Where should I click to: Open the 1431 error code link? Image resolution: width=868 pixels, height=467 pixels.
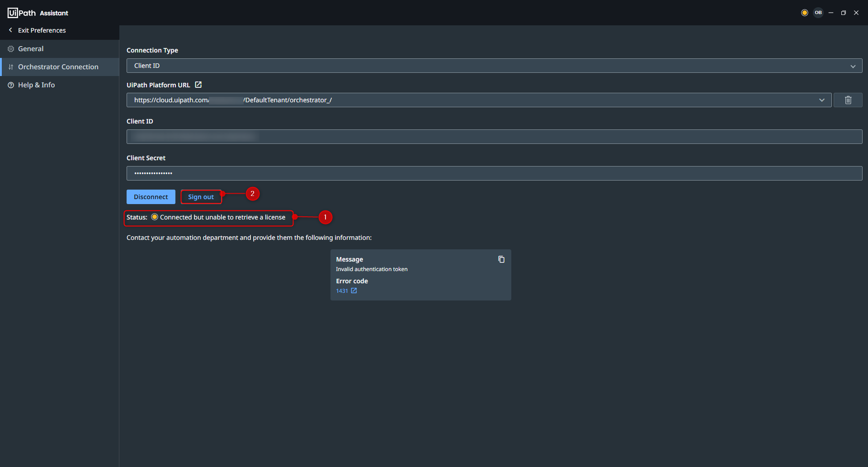[x=342, y=291]
